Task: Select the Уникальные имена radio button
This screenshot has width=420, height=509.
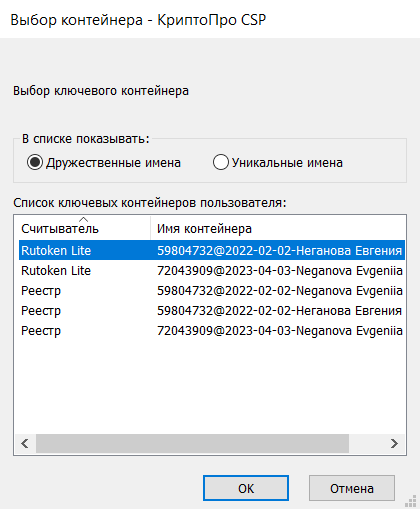Action: point(221,163)
